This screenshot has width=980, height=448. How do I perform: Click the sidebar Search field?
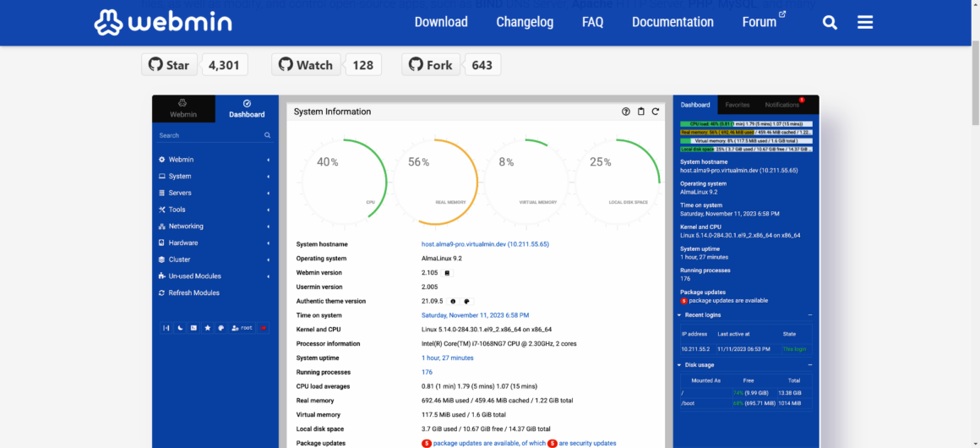210,135
